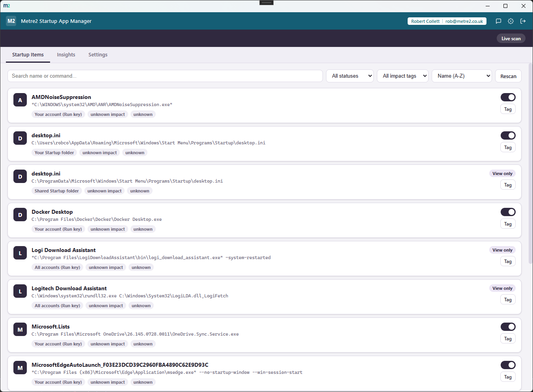Click the Metre2 Startup App Manager title
The image size is (533, 392).
pyautogui.click(x=56, y=21)
